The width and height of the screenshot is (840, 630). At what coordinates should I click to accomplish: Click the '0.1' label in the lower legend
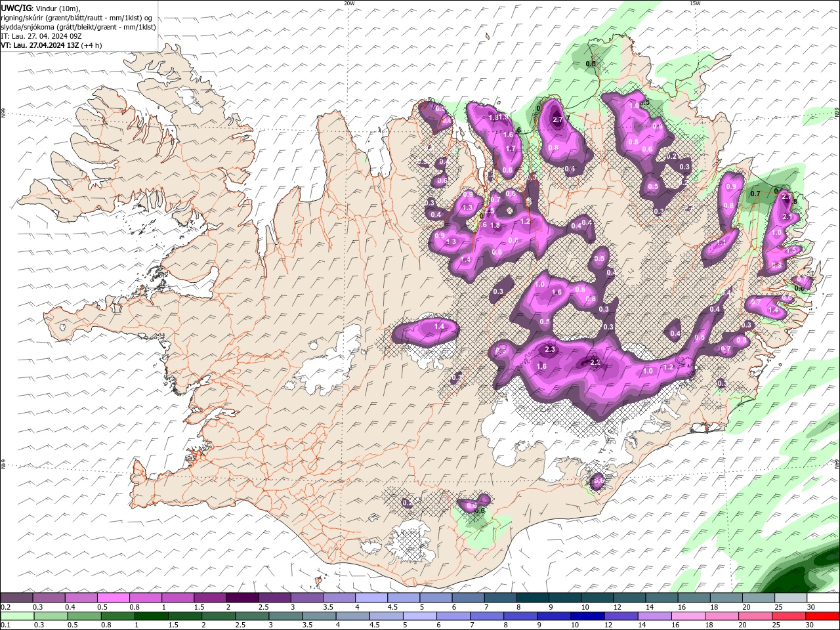click(5, 625)
